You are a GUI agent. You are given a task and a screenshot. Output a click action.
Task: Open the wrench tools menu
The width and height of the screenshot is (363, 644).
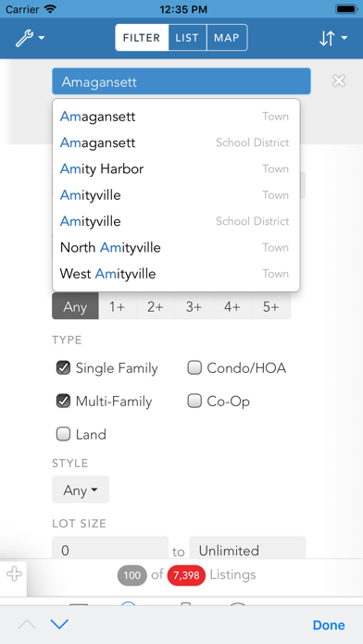30,38
